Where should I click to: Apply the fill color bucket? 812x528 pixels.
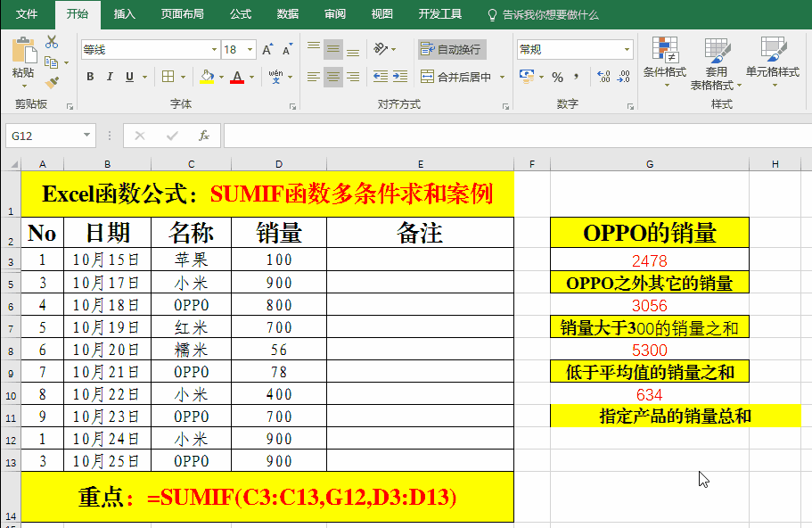pos(207,77)
